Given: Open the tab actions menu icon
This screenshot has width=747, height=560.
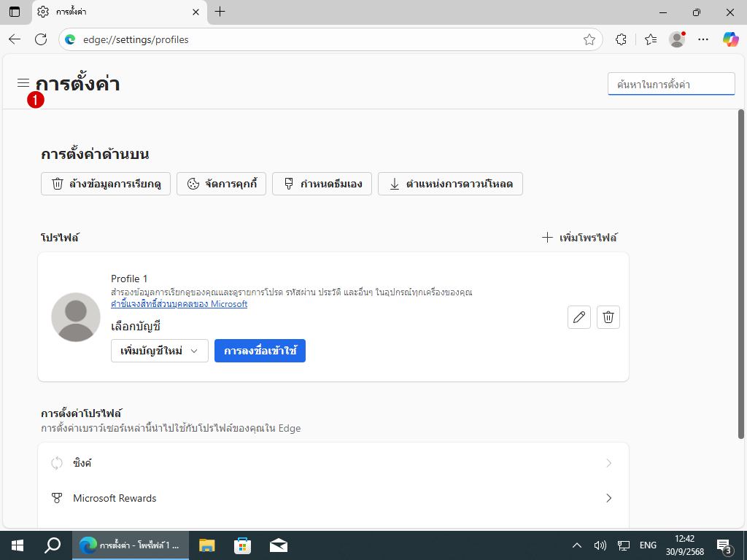Looking at the screenshot, I should click(15, 12).
